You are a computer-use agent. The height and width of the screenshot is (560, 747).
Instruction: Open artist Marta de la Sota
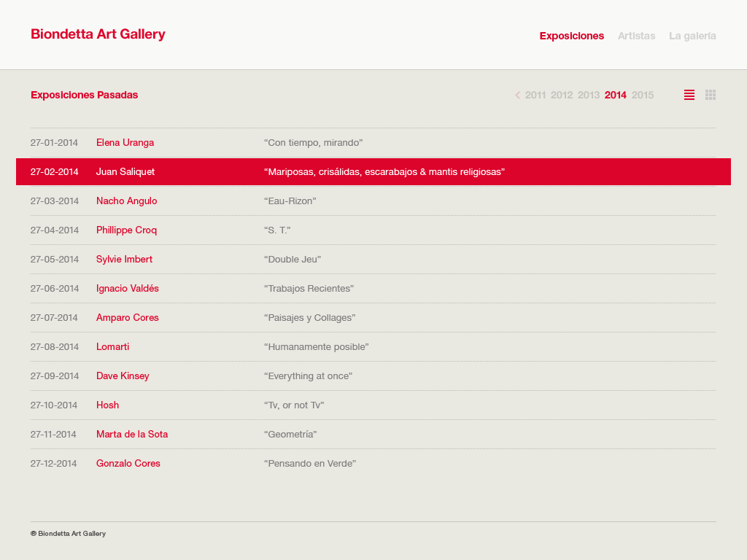click(x=132, y=435)
